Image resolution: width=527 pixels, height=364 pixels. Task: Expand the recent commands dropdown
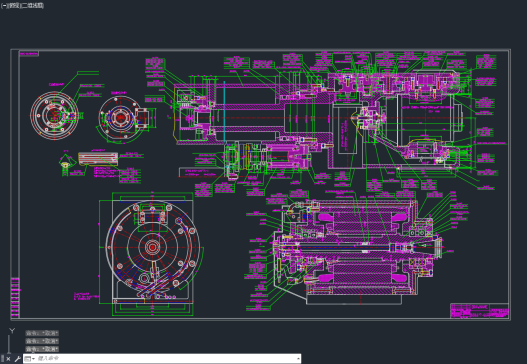pos(30,359)
